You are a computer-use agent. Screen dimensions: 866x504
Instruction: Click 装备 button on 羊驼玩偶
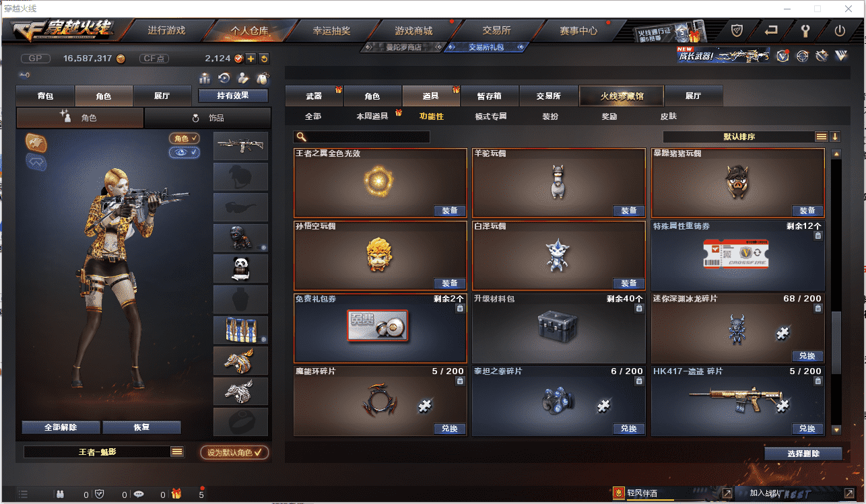click(629, 211)
